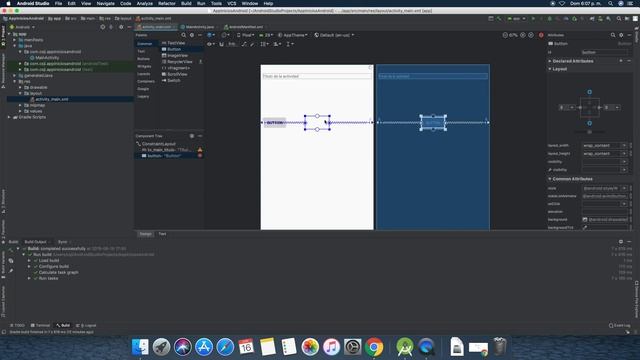Switch to the AndroidManifest.xml editor tab

246,27
